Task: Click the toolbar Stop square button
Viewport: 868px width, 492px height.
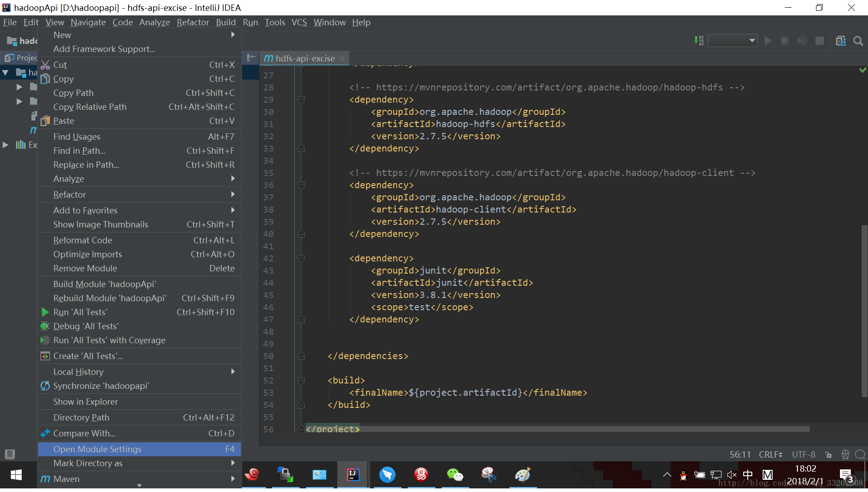Action: (x=819, y=41)
